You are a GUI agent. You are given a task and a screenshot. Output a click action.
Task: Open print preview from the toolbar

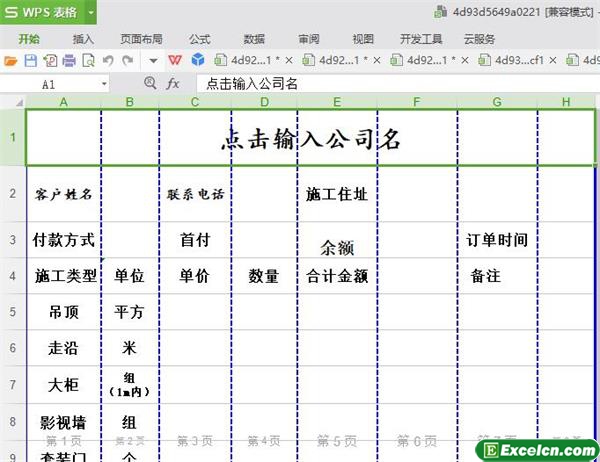click(x=87, y=61)
